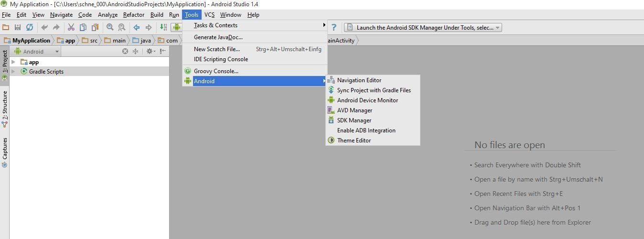The image size is (644, 239).
Task: Click the src breadcrumb segment
Action: (x=90, y=41)
